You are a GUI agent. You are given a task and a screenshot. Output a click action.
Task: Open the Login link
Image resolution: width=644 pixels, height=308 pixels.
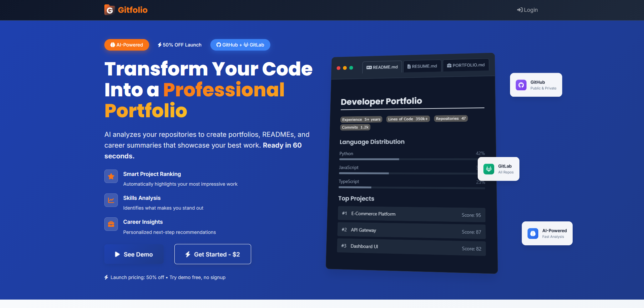point(527,10)
